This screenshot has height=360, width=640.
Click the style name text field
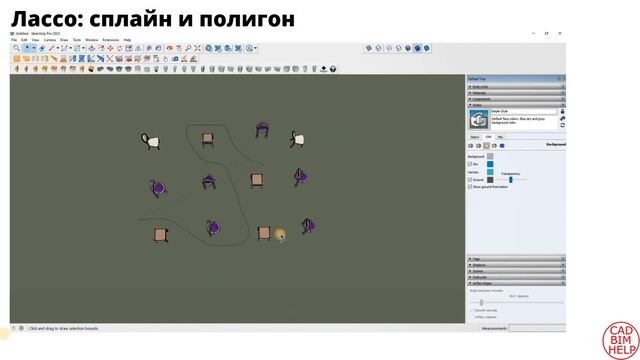click(524, 111)
